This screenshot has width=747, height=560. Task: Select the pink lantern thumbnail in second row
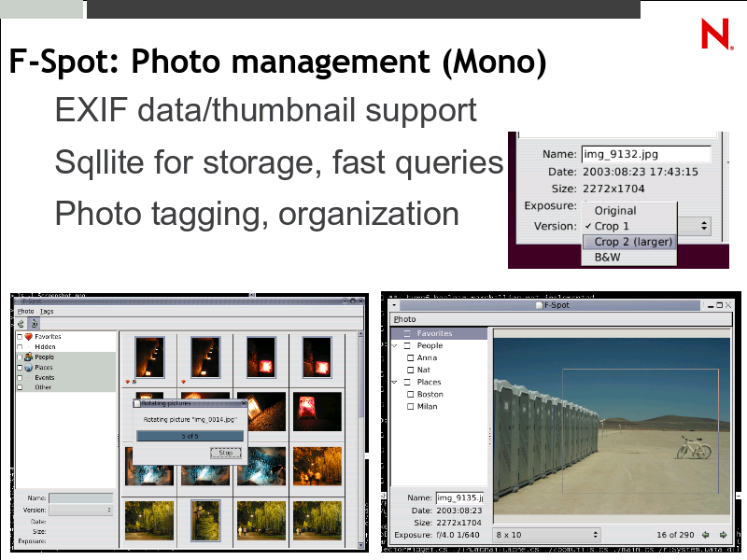(317, 412)
